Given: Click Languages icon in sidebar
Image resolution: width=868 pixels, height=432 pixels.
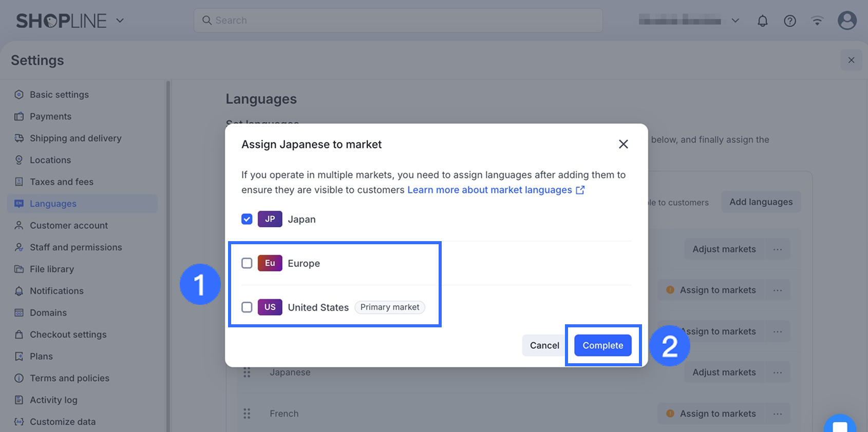Looking at the screenshot, I should [19, 204].
